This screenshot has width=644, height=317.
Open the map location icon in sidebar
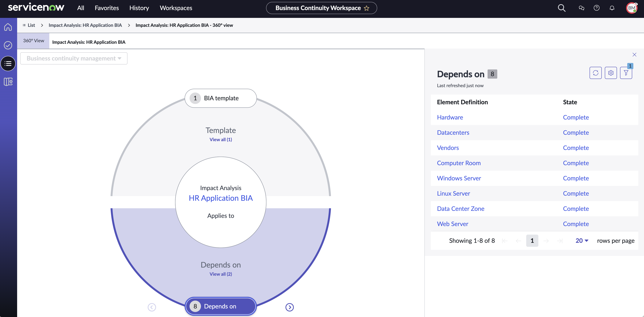pyautogui.click(x=8, y=82)
